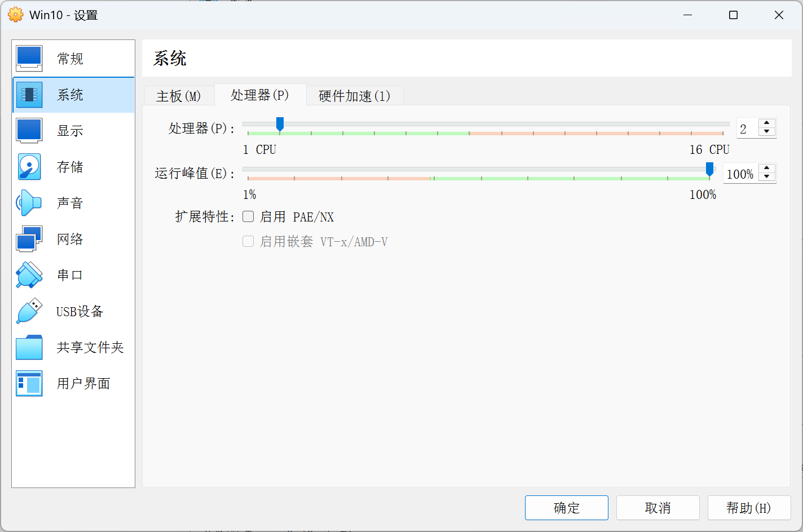The height and width of the screenshot is (532, 803).
Task: Click the 存储 sidebar icon
Action: (x=29, y=167)
